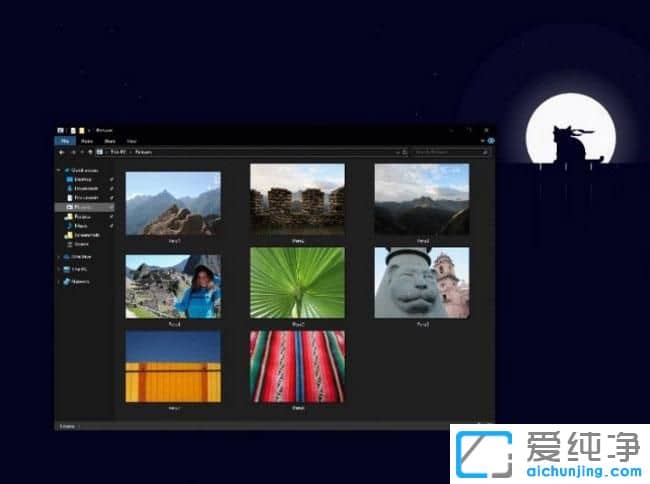Select the red striped textile photo
Viewport: 650px width, 484px height.
pyautogui.click(x=297, y=366)
